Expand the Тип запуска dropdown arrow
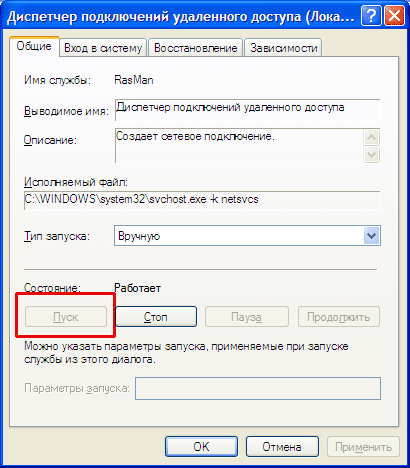 (x=371, y=236)
